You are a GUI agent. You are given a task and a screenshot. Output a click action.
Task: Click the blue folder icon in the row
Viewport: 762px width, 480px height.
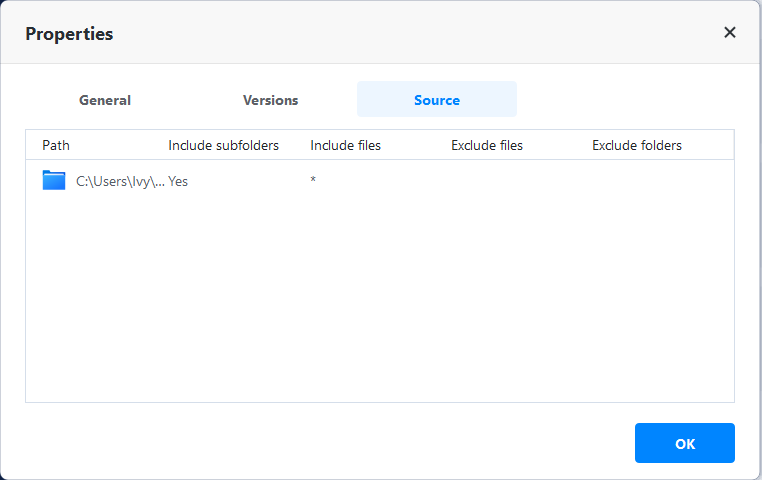53,181
